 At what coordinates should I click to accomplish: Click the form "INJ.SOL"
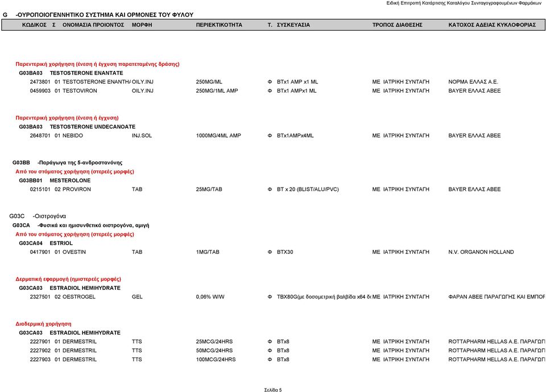pyautogui.click(x=142, y=136)
